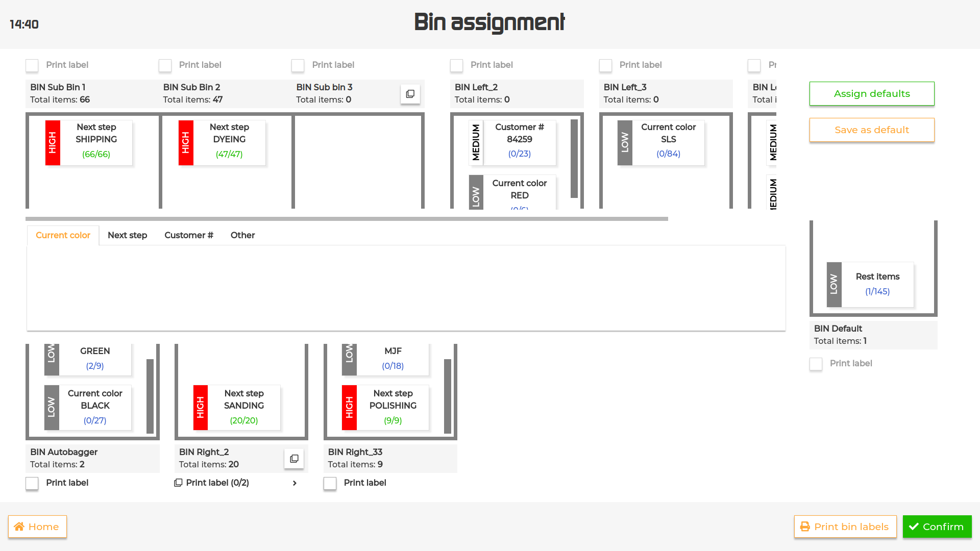Tick Print label under BIN Default

[x=816, y=364]
